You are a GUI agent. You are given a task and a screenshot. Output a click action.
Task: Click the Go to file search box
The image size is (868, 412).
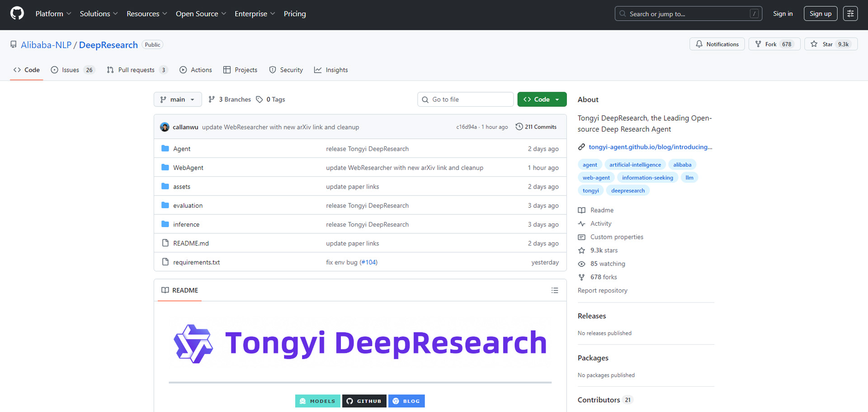coord(465,99)
